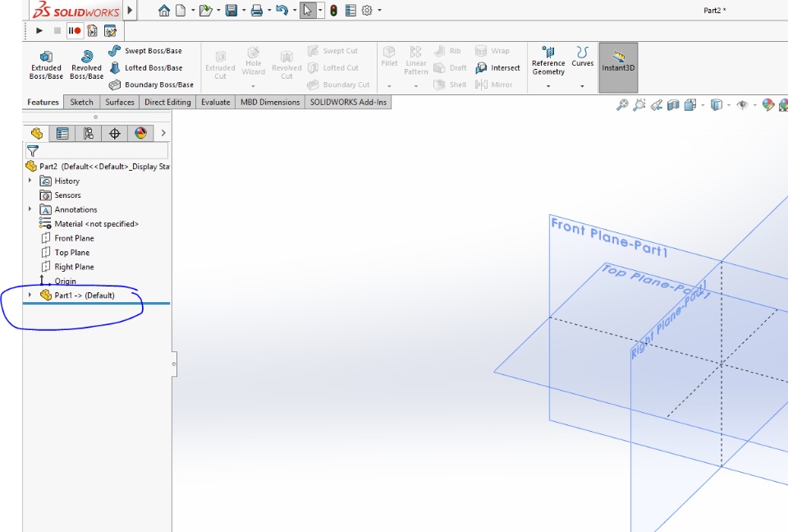Open the Curves tool
788x532 pixels.
[583, 57]
